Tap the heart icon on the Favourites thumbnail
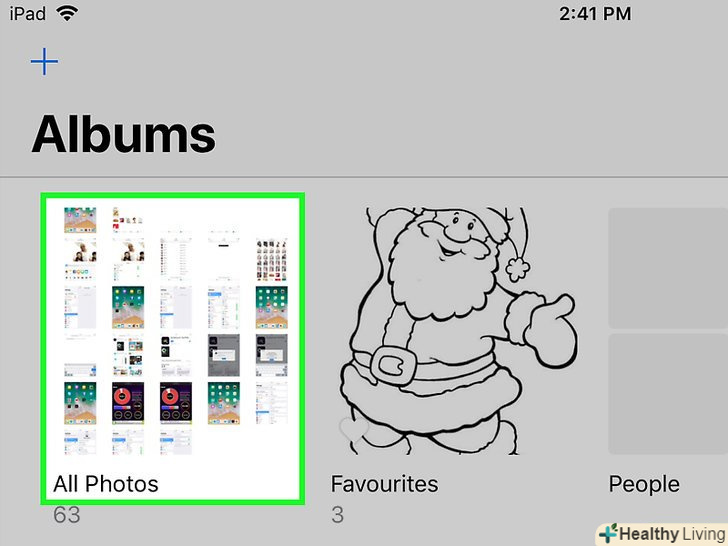This screenshot has width=728, height=546. click(x=354, y=429)
